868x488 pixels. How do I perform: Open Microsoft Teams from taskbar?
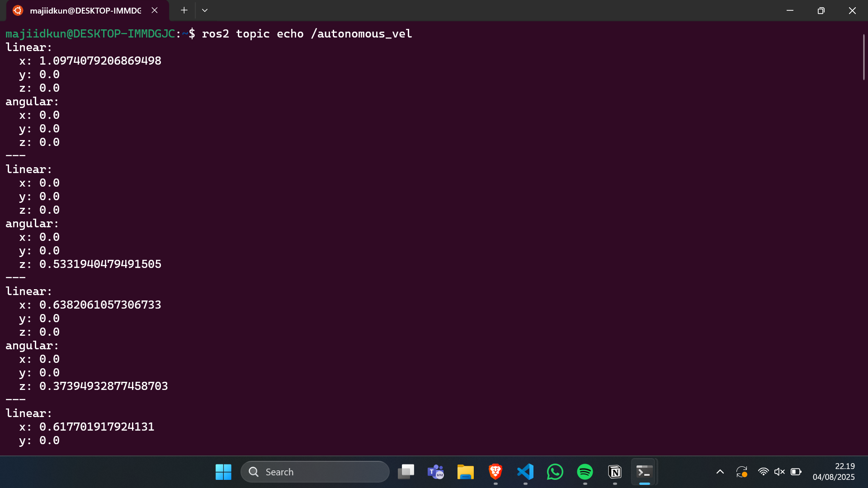[x=436, y=472]
